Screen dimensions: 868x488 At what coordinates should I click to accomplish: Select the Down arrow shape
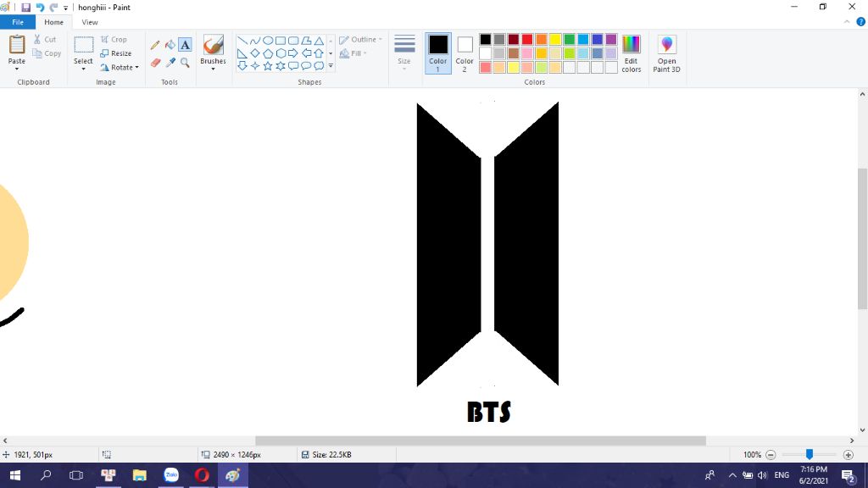(x=242, y=66)
